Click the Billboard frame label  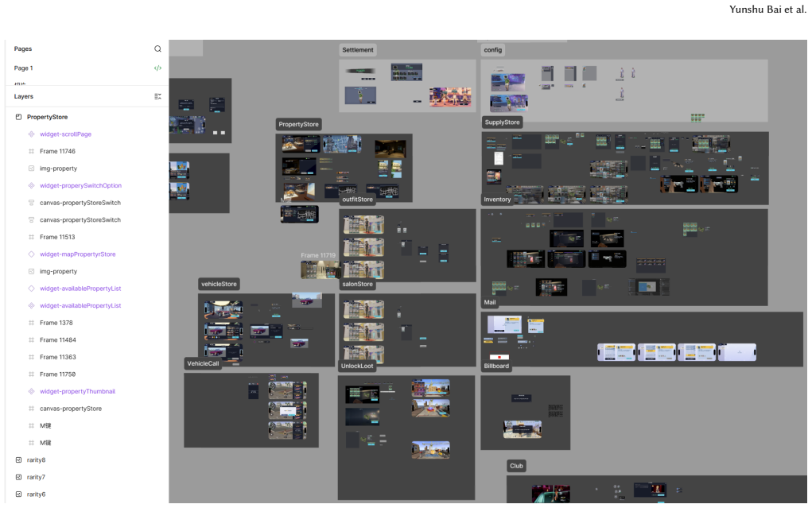(x=496, y=366)
